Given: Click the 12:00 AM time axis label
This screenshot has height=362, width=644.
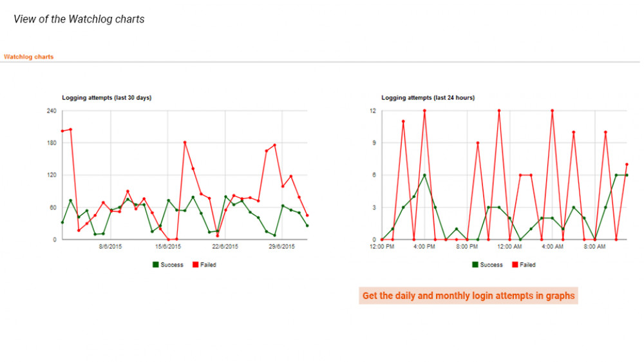Looking at the screenshot, I should coord(509,247).
